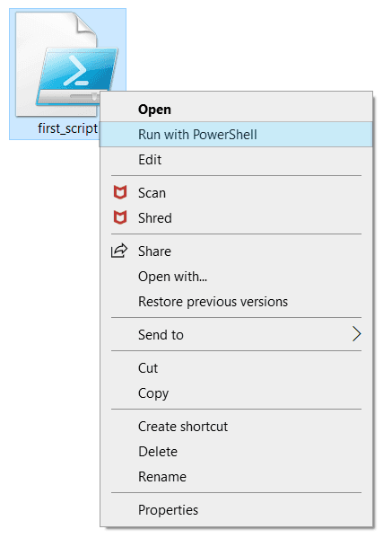
Task: Open Properties for the file
Action: coord(236,510)
